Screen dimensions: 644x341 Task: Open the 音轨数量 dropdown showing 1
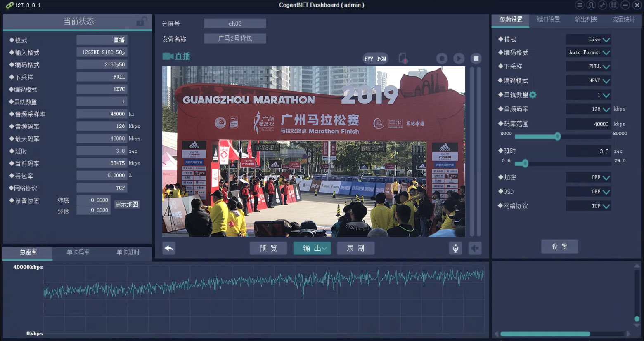click(588, 95)
